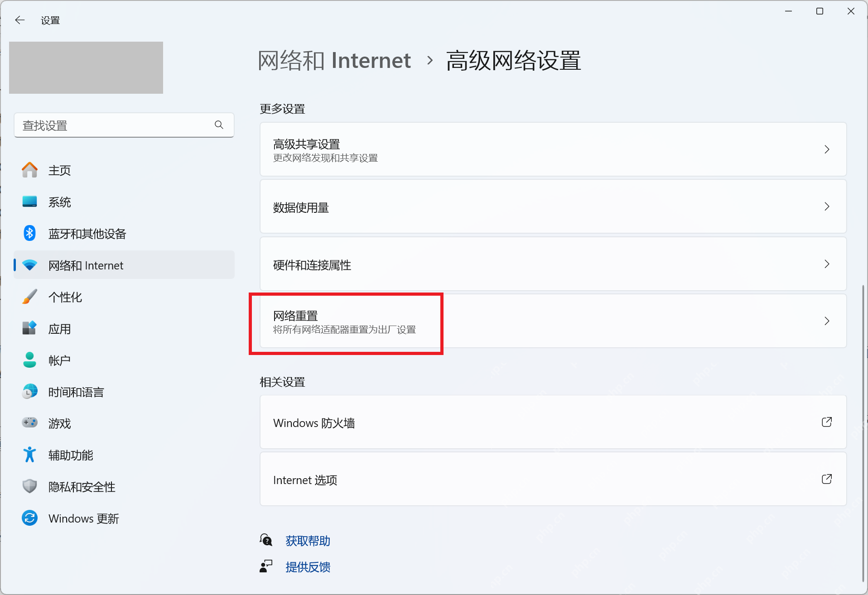Click the 获取帮助 help icon
This screenshot has width=868, height=595.
[266, 540]
